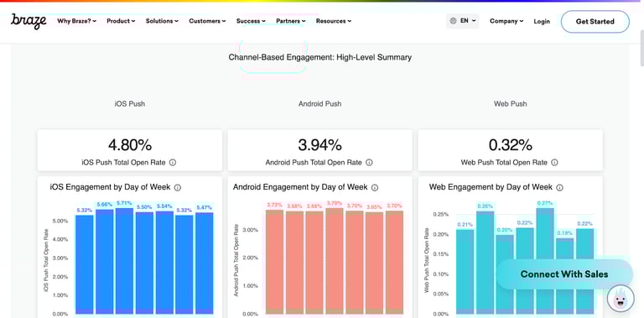
Task: Click the Web bar labeled 0.21%
Action: coord(465,272)
